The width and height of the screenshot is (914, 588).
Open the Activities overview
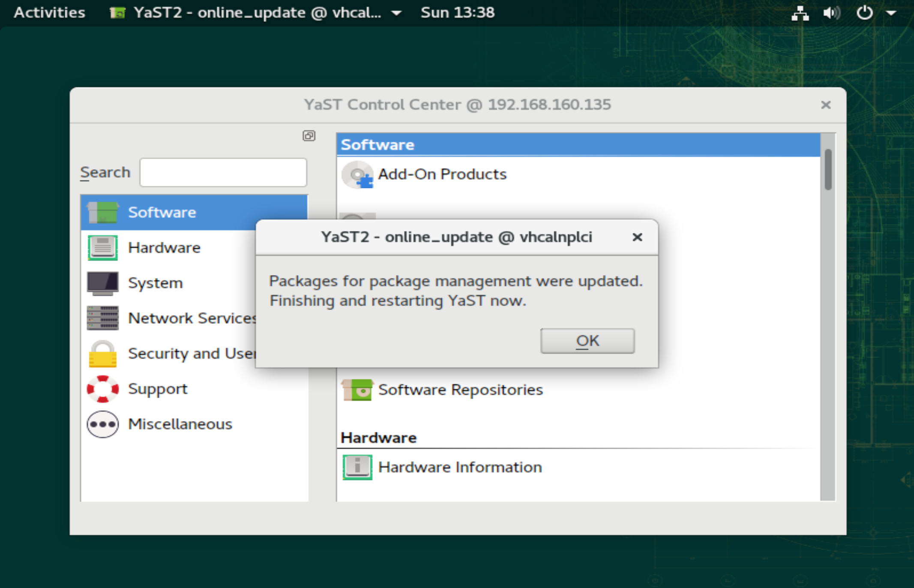point(49,12)
